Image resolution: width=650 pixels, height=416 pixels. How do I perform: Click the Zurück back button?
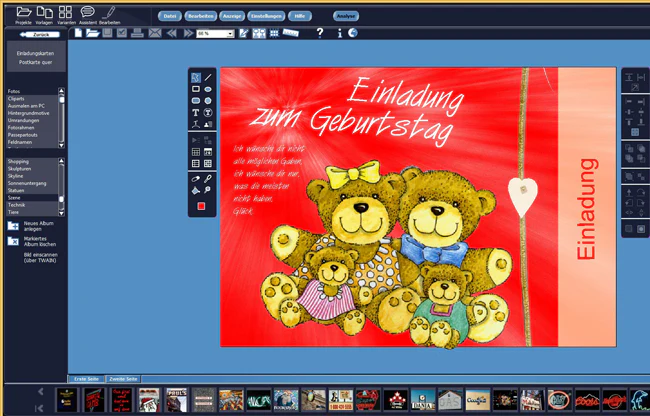coord(40,35)
